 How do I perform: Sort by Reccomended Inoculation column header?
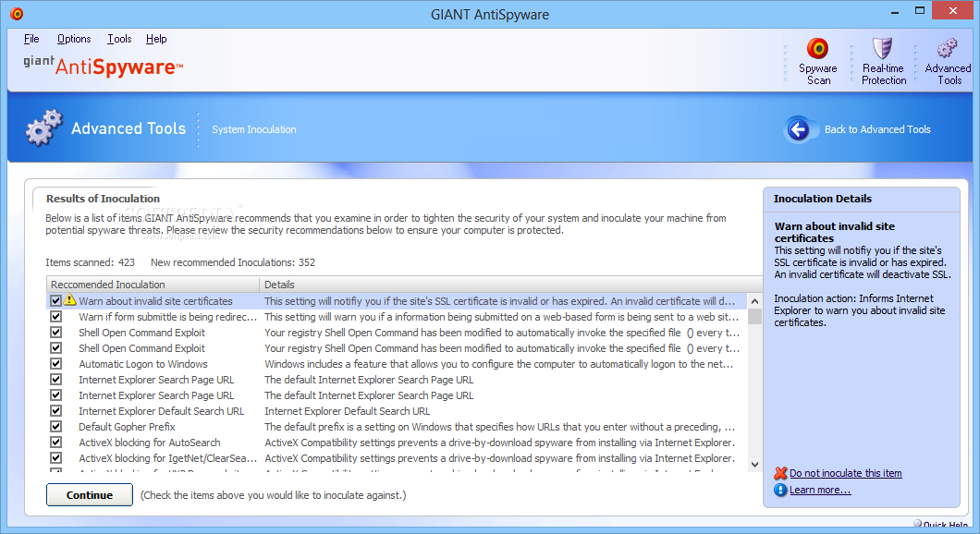pos(153,285)
